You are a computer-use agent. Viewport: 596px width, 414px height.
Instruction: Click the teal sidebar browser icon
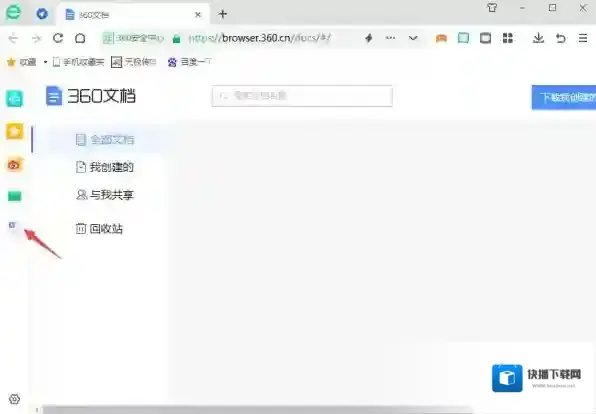(14, 99)
